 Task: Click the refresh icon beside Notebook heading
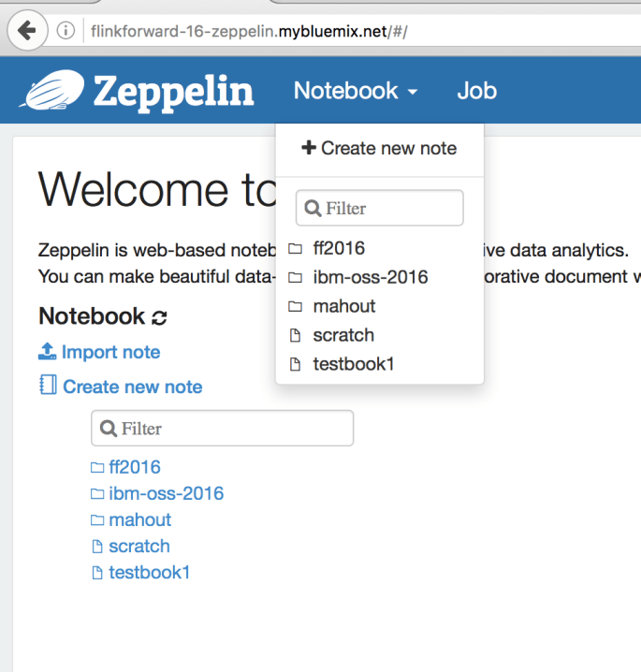coord(159,317)
